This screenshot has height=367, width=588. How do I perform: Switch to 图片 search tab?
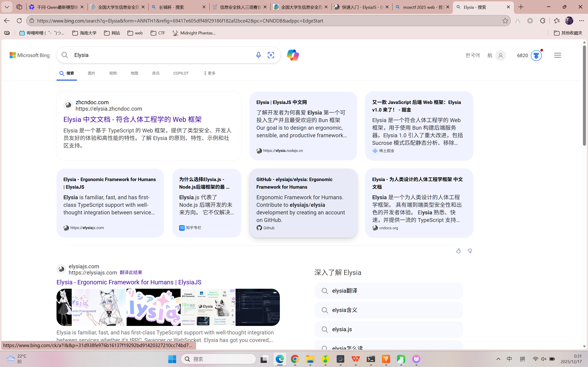click(92, 73)
